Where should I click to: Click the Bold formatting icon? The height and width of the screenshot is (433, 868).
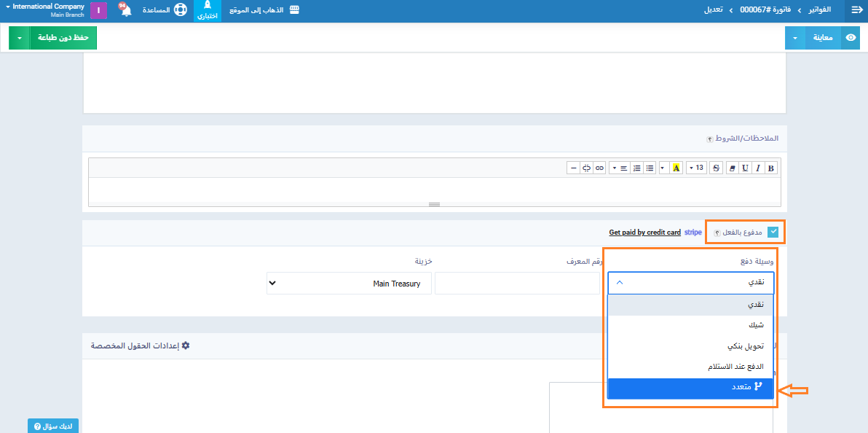click(771, 168)
